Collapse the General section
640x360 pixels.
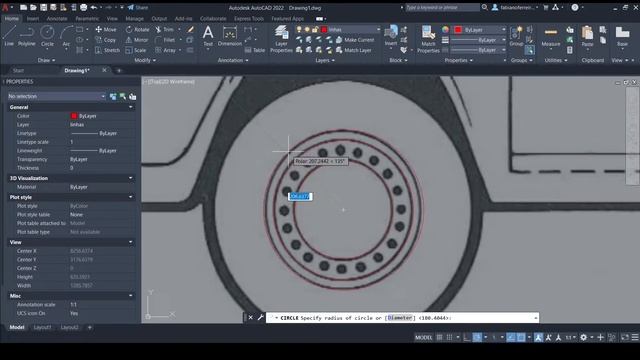(x=131, y=107)
